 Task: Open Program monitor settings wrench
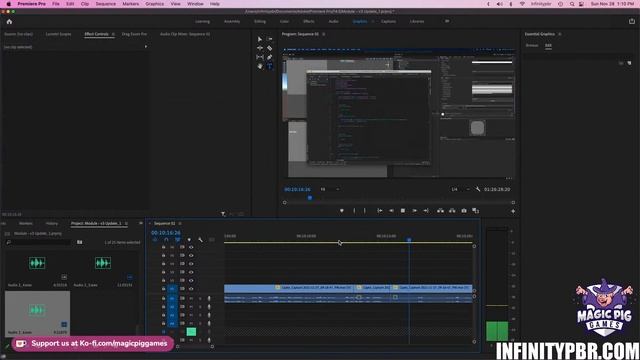point(478,189)
